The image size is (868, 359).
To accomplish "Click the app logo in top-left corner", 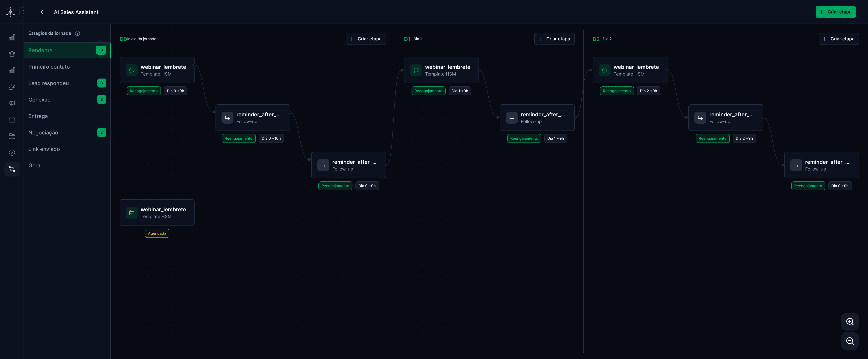I will point(10,12).
